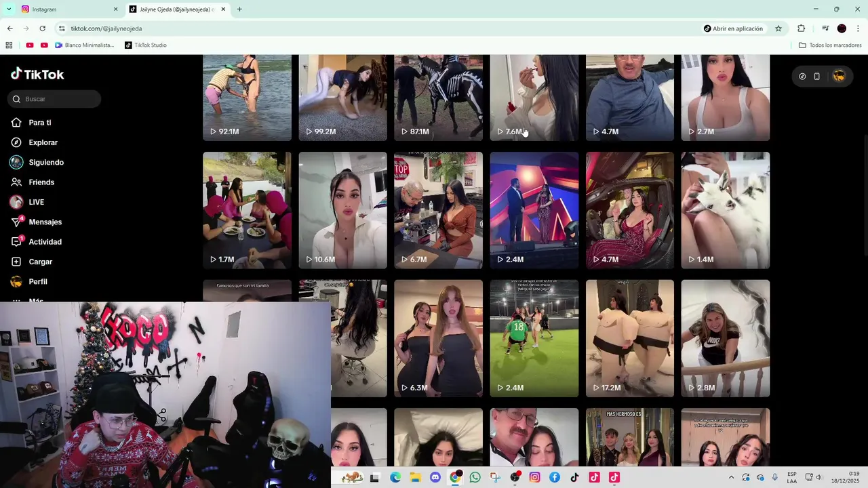Image resolution: width=868 pixels, height=488 pixels.
Task: Open the Friends section
Action: [x=41, y=182]
